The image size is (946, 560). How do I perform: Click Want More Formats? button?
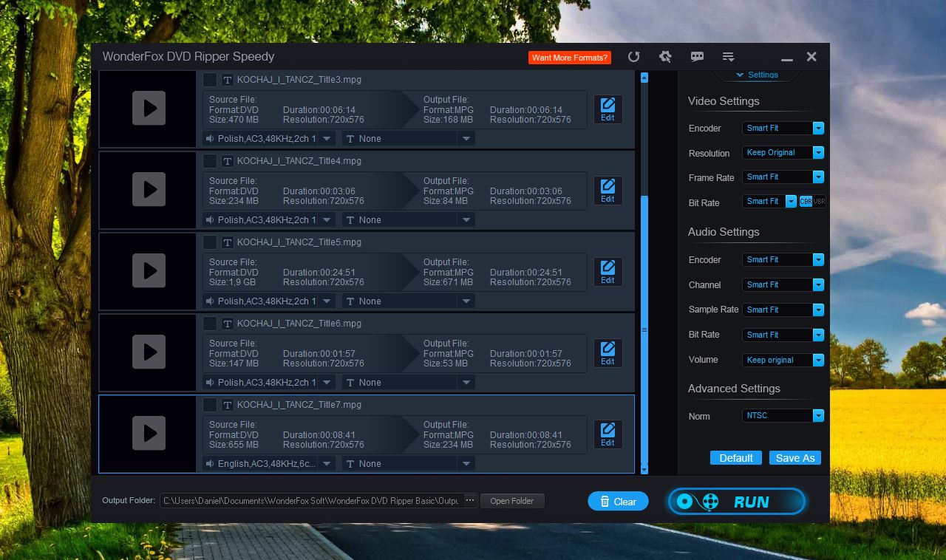tap(570, 57)
